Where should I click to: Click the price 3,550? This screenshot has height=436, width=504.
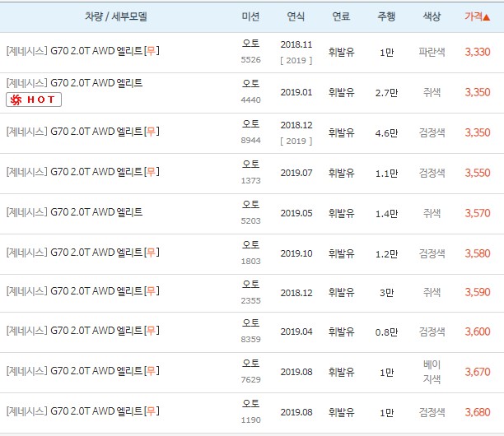tap(478, 173)
